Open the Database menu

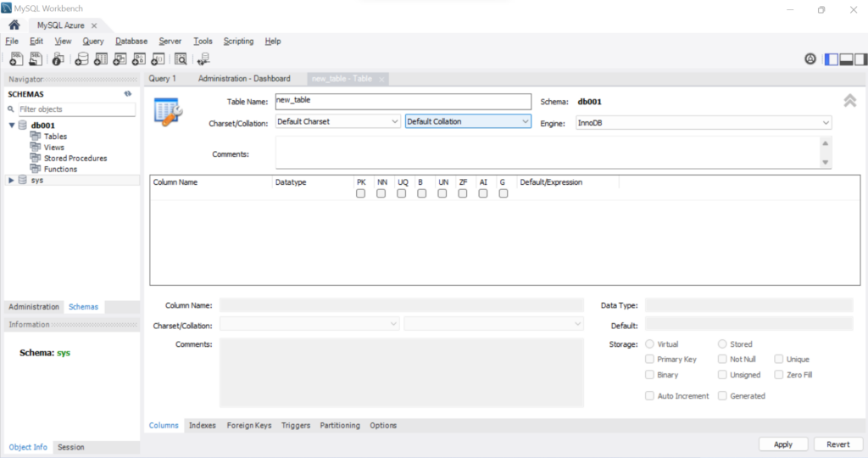point(131,41)
